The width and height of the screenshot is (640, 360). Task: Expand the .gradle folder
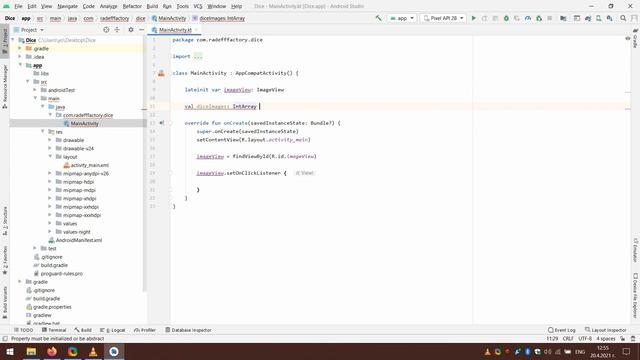click(20, 48)
